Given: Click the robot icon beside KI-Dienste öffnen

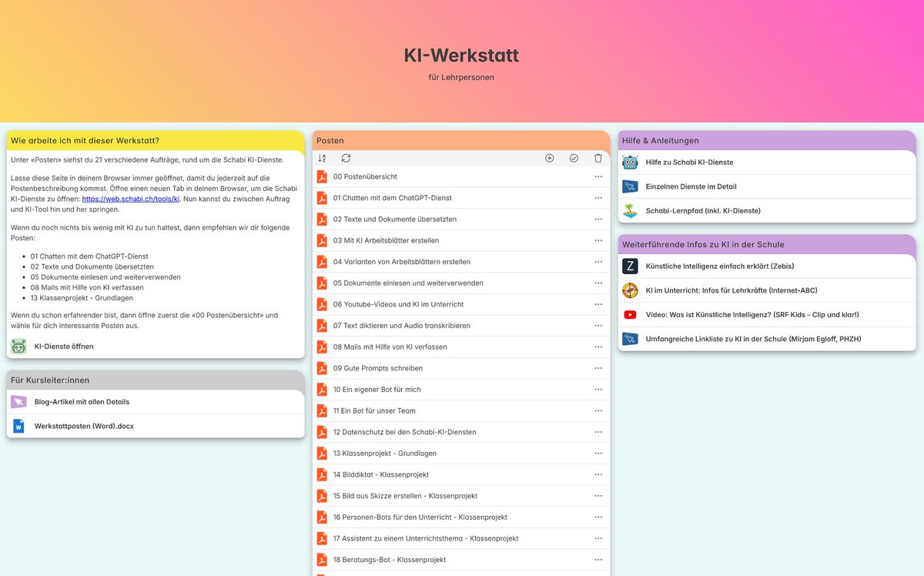Looking at the screenshot, I should click(x=18, y=347).
